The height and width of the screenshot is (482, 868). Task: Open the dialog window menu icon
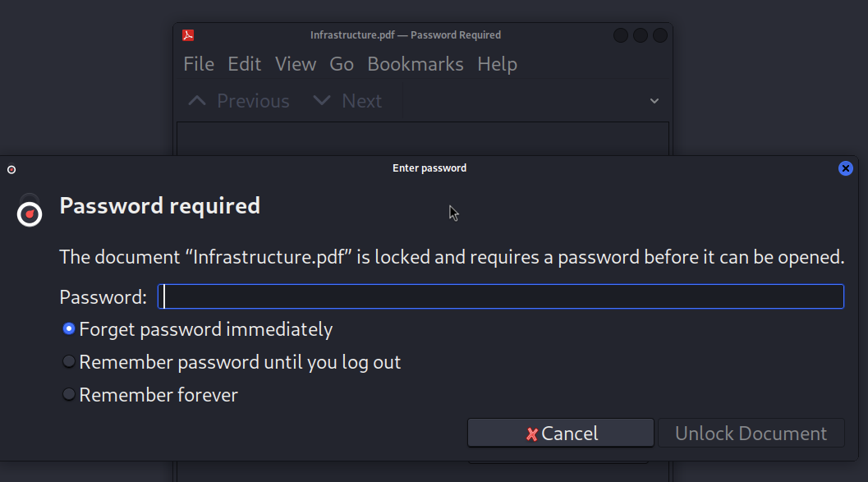point(11,168)
